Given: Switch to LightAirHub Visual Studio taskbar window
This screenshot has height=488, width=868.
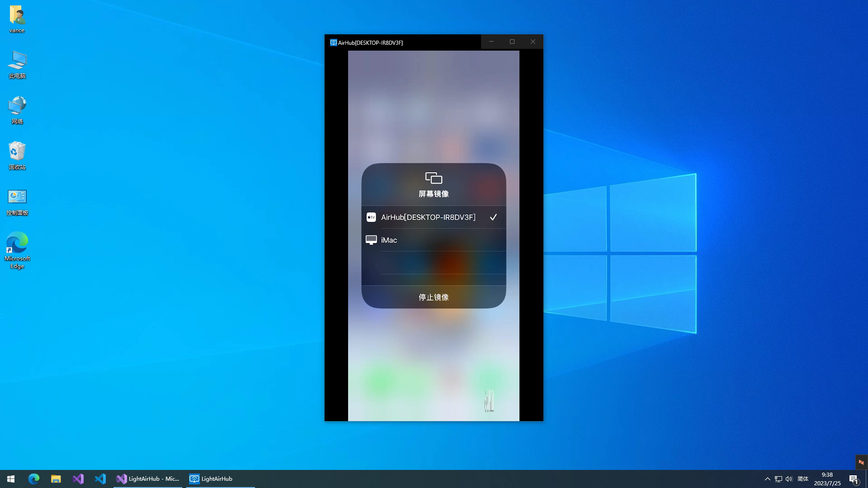Looking at the screenshot, I should point(148,479).
